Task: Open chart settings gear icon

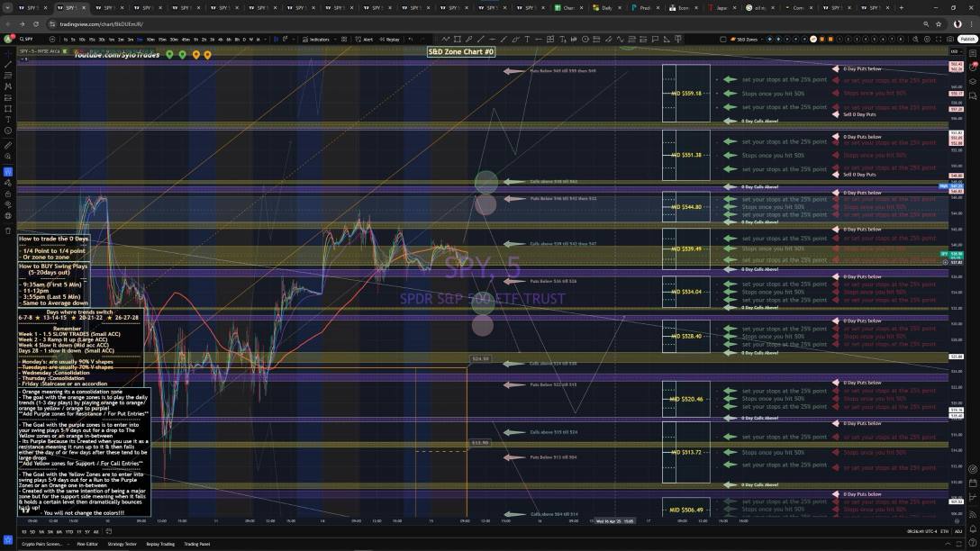Action: 927,39
